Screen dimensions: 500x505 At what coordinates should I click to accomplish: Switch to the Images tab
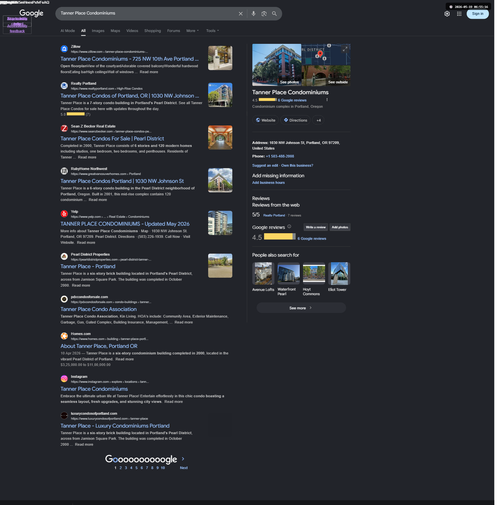[98, 31]
